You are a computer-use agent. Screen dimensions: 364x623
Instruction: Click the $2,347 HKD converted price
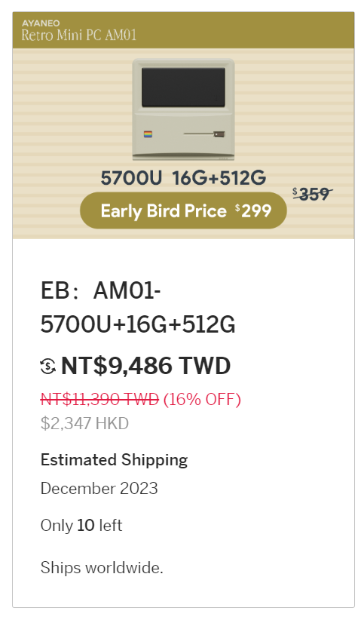84,424
